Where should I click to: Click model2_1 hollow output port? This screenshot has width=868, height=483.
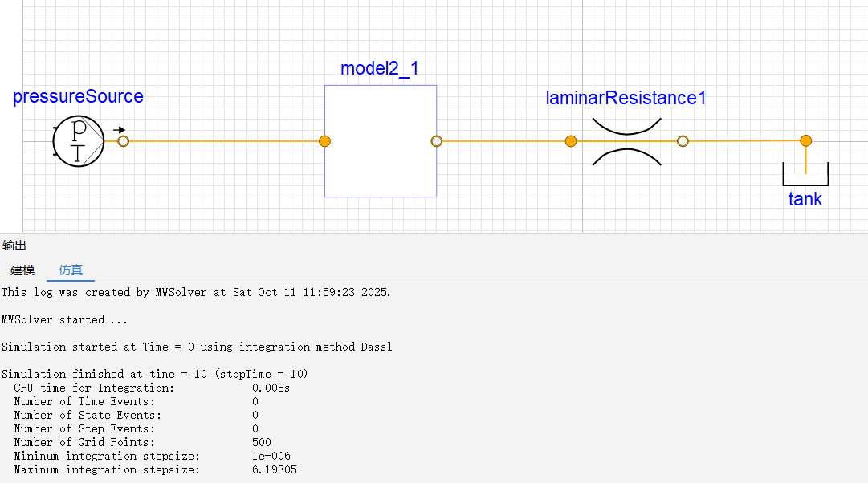pyautogui.click(x=437, y=141)
